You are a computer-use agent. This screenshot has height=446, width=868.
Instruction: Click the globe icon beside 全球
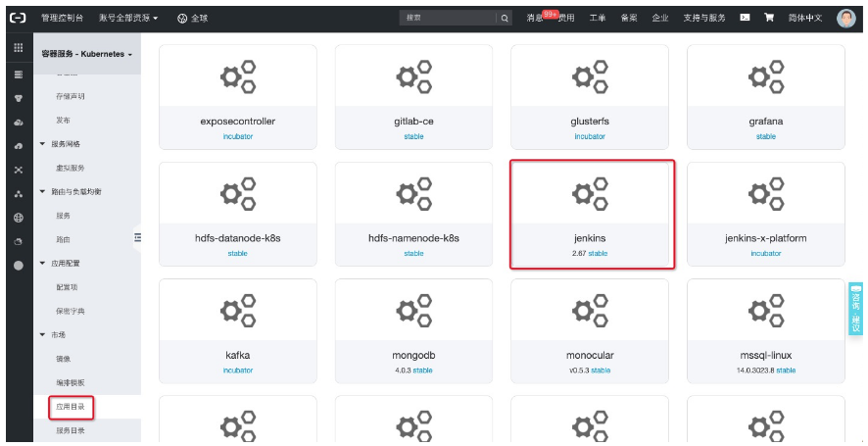182,19
